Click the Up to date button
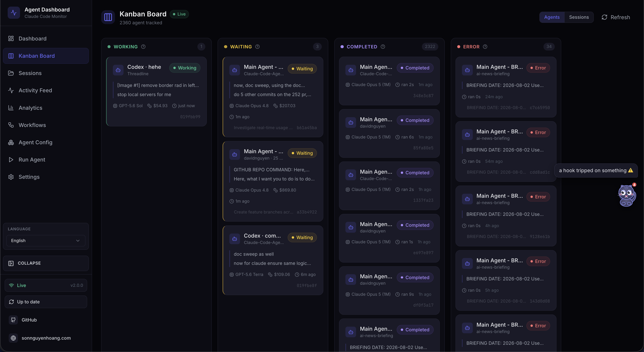This screenshot has width=644, height=352. (46, 302)
